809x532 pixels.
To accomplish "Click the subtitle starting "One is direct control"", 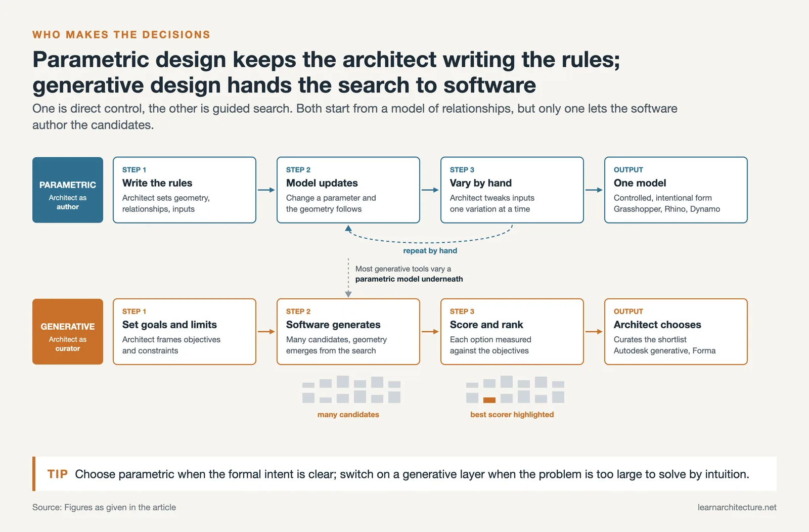I will point(355,117).
